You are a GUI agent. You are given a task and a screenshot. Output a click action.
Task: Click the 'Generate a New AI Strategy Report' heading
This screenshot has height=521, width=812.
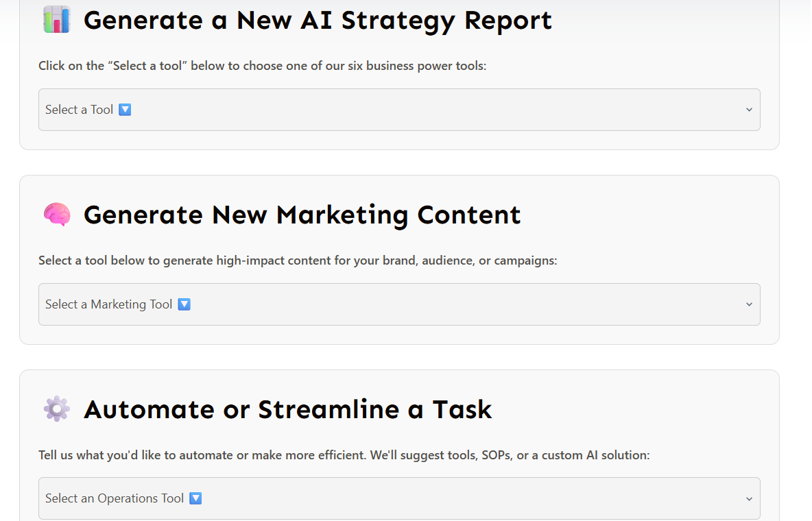318,21
